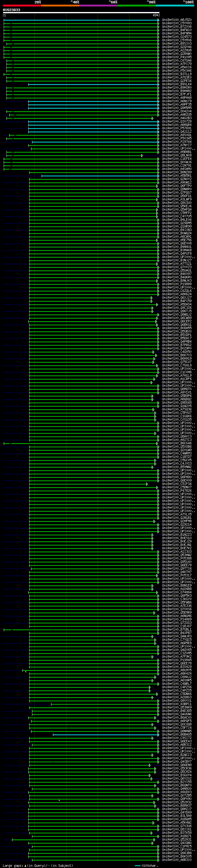The height and width of the screenshot is (868, 197).
Task: Open hit UniRef100_B4FNM4
Action: pyautogui.click(x=177, y=33)
